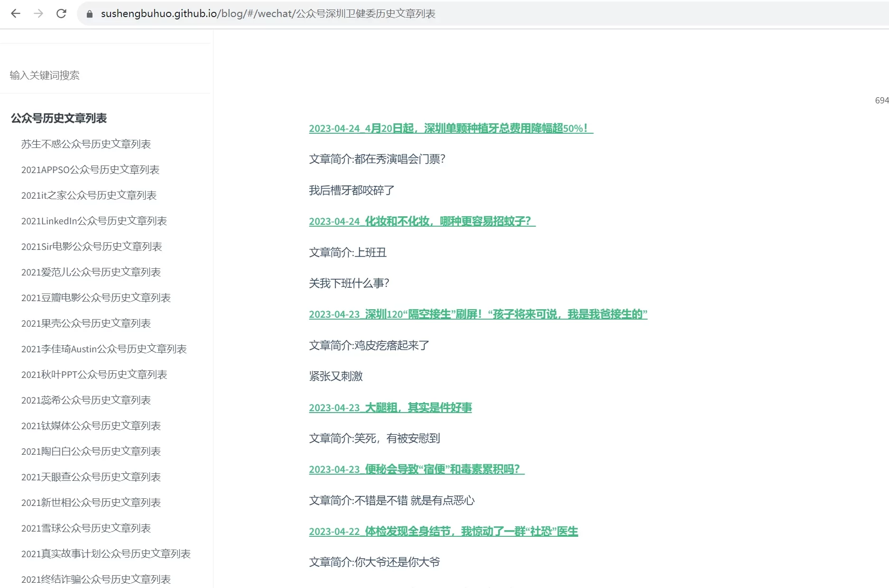
Task: Click the address bar URL text
Action: (268, 14)
